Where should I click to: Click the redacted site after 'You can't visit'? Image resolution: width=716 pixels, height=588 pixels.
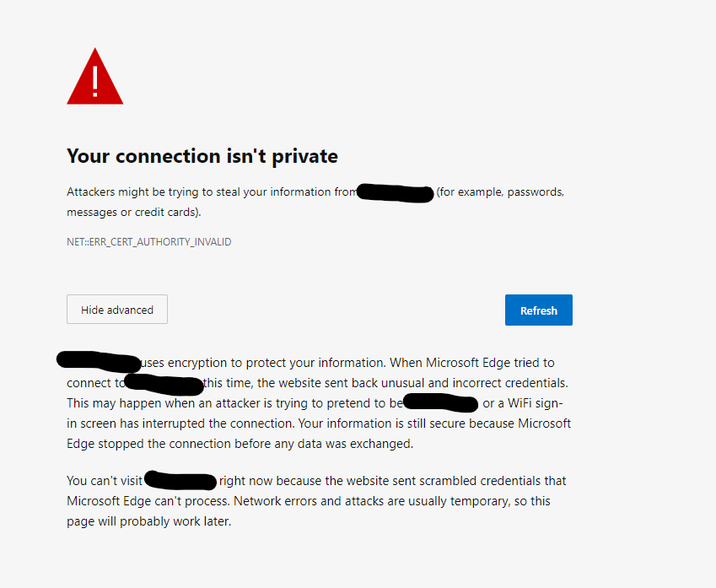pos(179,480)
